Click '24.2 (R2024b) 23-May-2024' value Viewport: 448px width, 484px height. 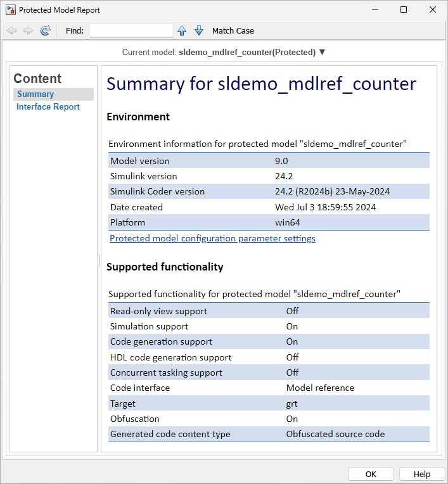(x=332, y=192)
